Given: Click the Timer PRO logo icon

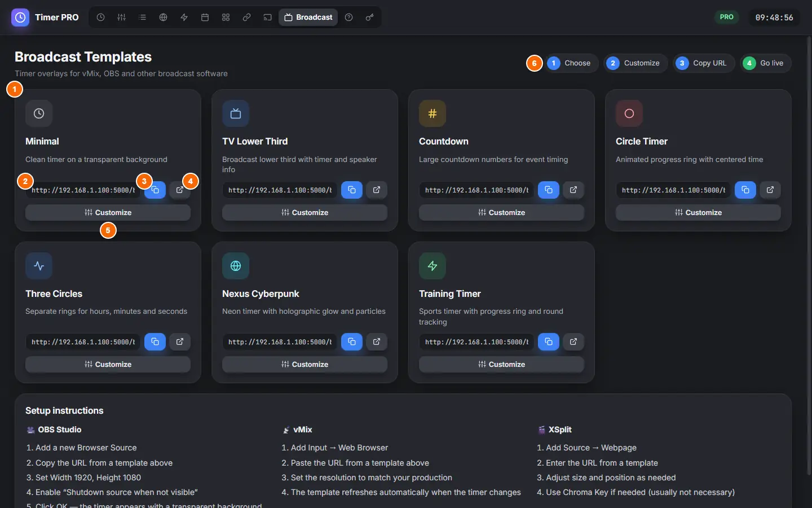Looking at the screenshot, I should tap(20, 17).
